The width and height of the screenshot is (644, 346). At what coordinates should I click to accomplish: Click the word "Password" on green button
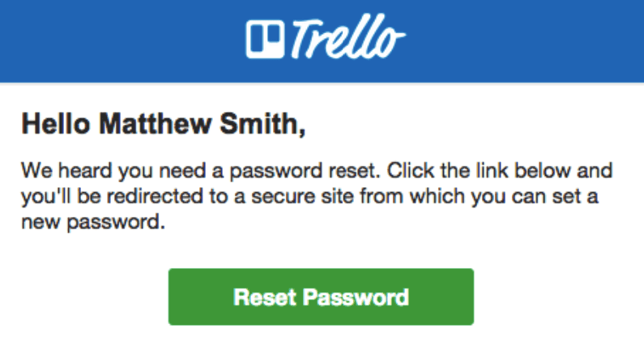pyautogui.click(x=356, y=297)
